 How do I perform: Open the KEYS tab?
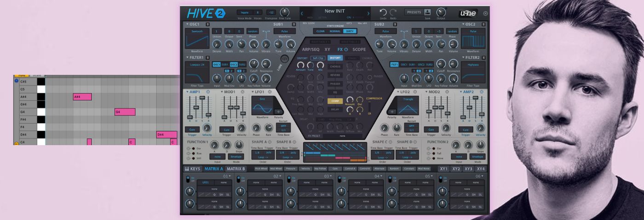[192, 169]
